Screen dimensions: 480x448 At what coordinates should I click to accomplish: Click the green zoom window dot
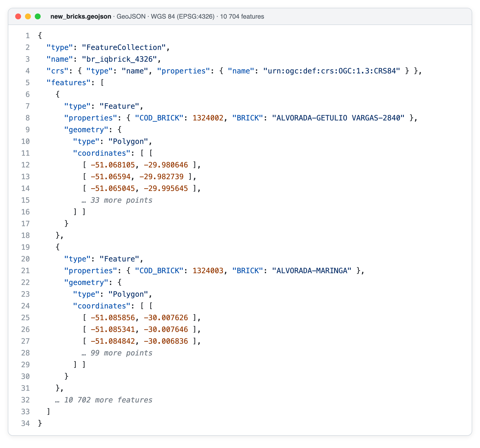pyautogui.click(x=38, y=16)
